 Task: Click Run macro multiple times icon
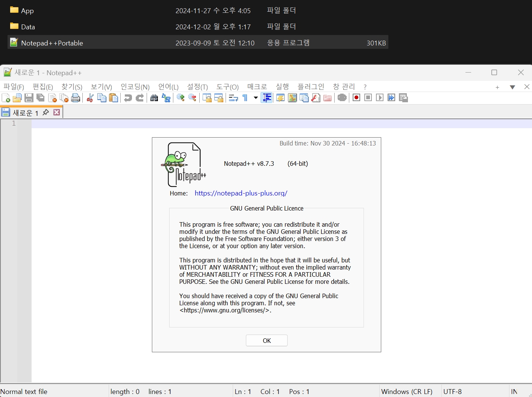coord(391,98)
